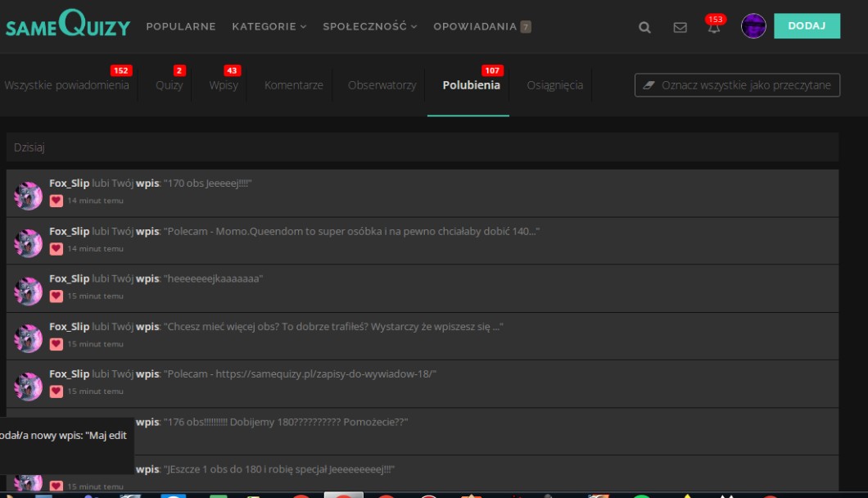Image resolution: width=868 pixels, height=498 pixels.
Task: Click "Oznacz wszystkie jako przeczytane" button
Action: point(737,85)
